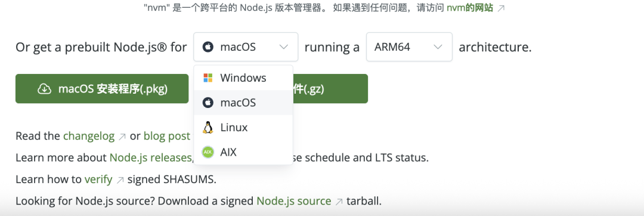Download the macOS 安装程序(.pkg) installer
The width and height of the screenshot is (644, 216).
[102, 89]
